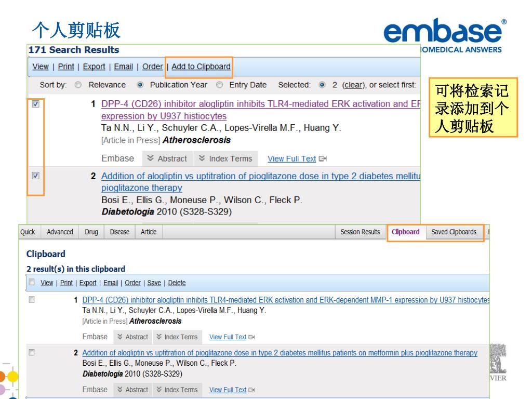
Task: Open DPP-4 inhibitor title in clipboard list
Action: 286,300
